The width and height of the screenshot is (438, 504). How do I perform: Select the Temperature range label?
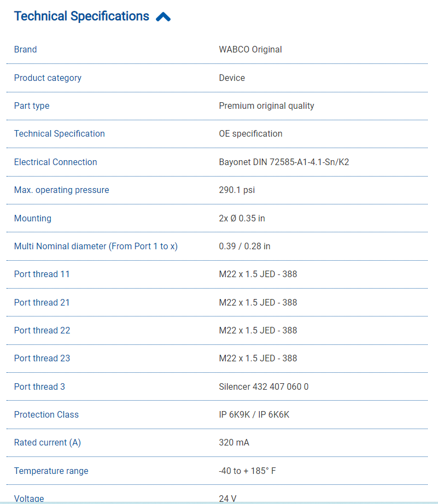(x=51, y=471)
